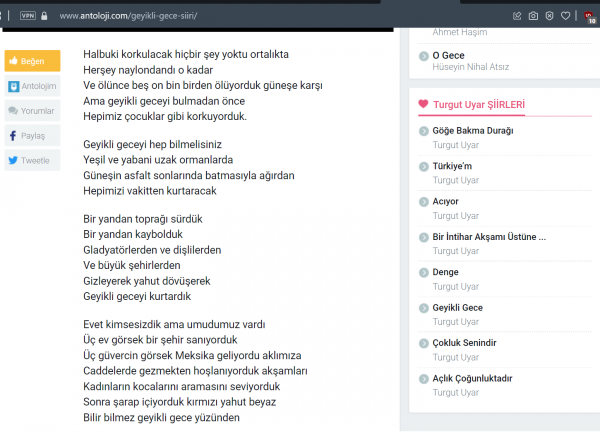Click the thumbs-up icon on Beğen
Image resolution: width=600 pixels, height=432 pixels.
(x=13, y=60)
